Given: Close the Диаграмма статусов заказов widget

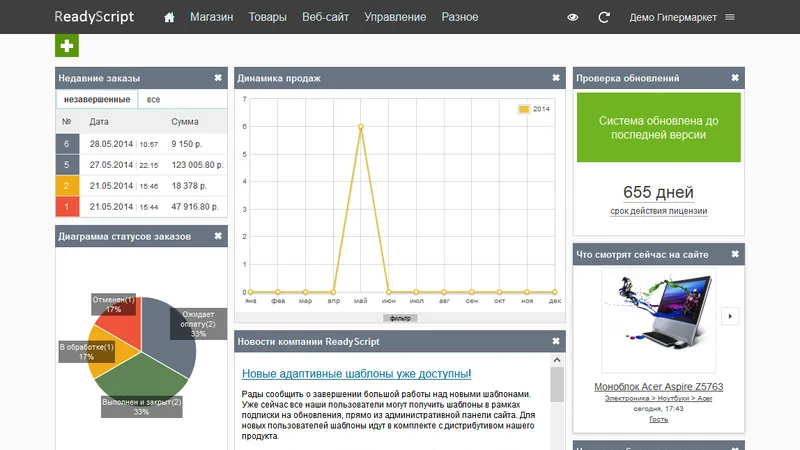Looking at the screenshot, I should click(218, 236).
